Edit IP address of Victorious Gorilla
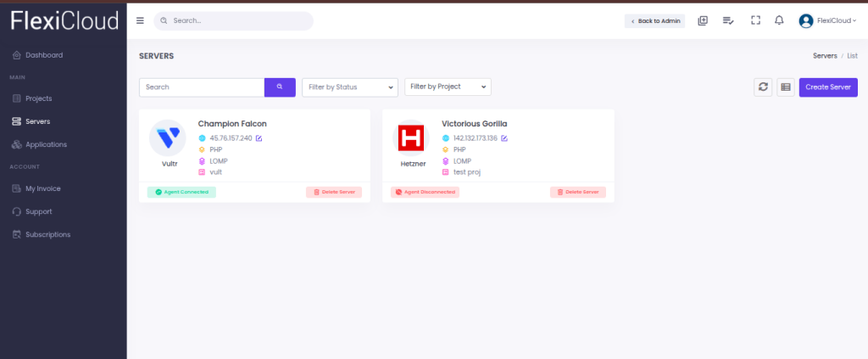The height and width of the screenshot is (359, 868). pyautogui.click(x=504, y=138)
